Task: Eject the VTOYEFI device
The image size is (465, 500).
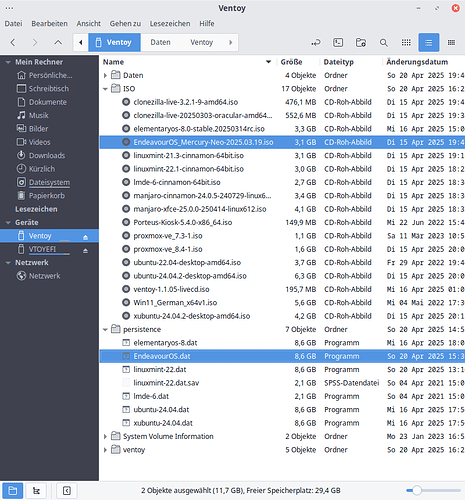Action: coord(85,250)
